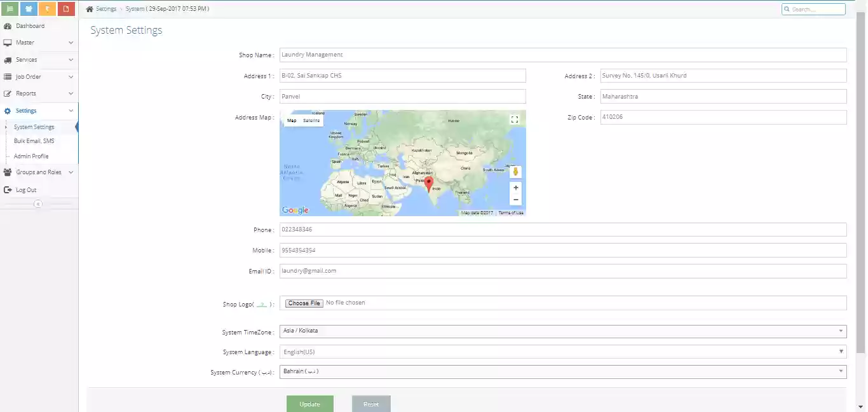The image size is (868, 412).
Task: Click the Google logo on the map
Action: [294, 210]
